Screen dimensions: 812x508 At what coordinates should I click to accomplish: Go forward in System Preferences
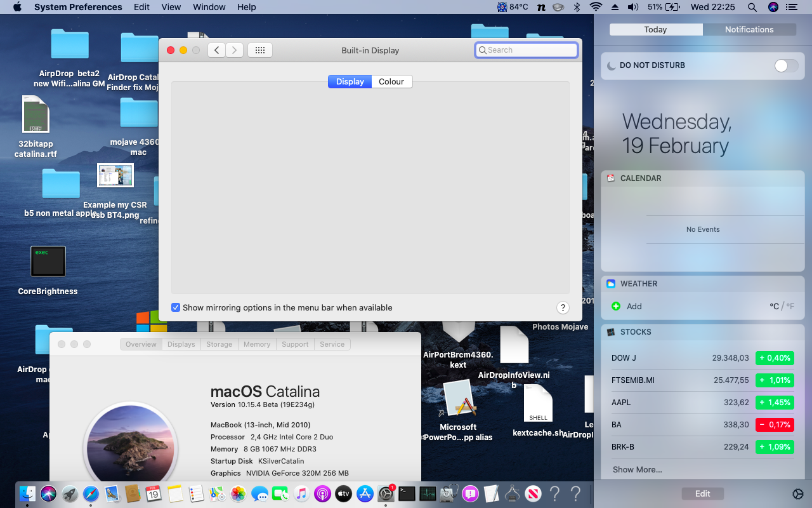click(x=235, y=50)
